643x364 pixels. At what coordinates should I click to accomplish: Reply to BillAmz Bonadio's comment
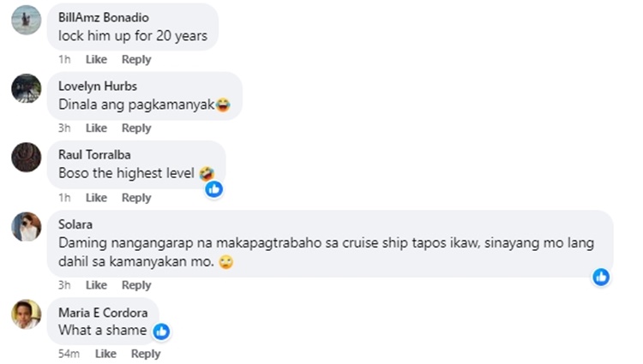136,59
